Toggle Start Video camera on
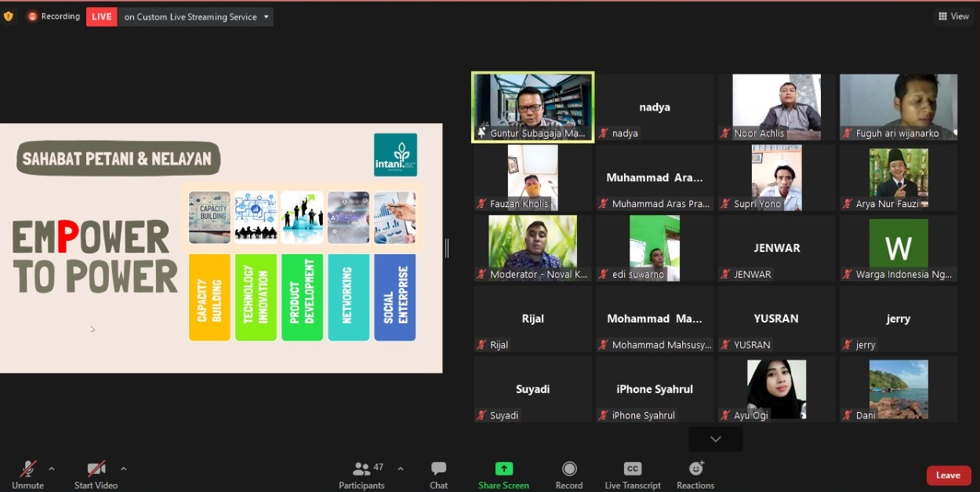This screenshot has width=980, height=492. 96,469
